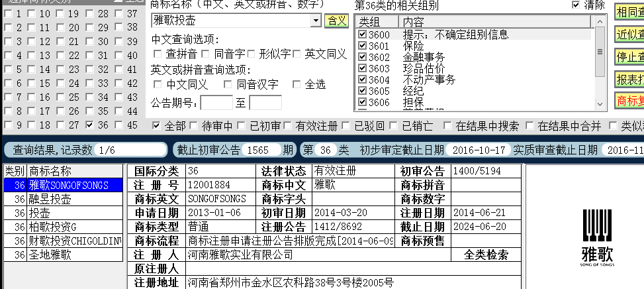
Task: Enable 同音字 option
Action: tap(205, 54)
